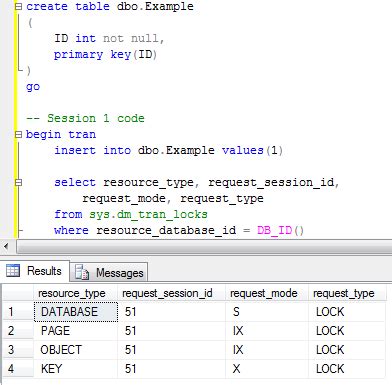Click the PAGE resource type cell
The height and width of the screenshot is (385, 392).
point(76,331)
